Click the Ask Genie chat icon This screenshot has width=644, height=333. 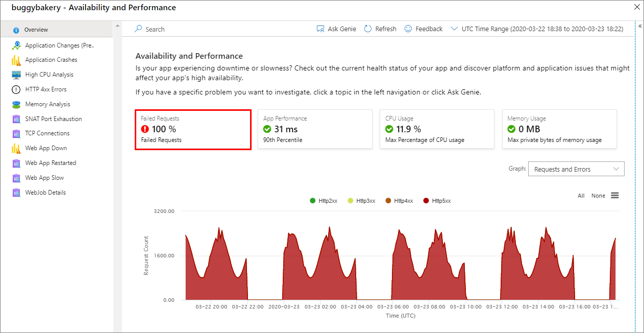(x=320, y=29)
